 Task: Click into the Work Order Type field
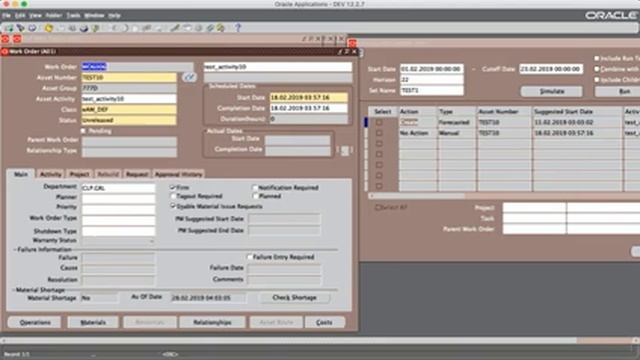[x=118, y=220]
